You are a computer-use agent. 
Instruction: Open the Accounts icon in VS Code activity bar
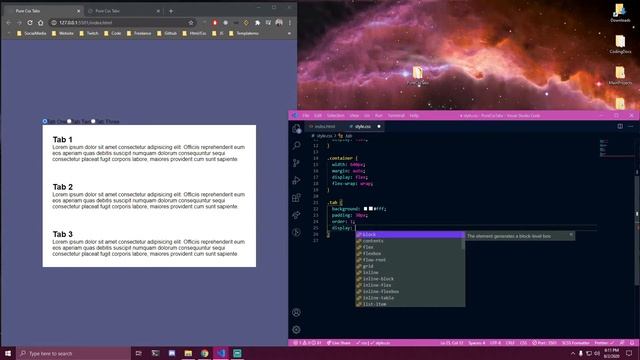coord(297,313)
